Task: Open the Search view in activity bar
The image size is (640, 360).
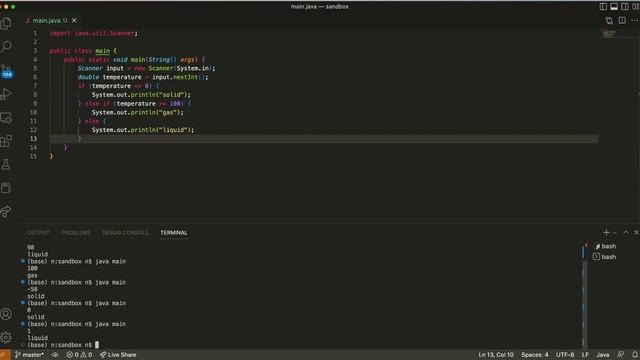Action: [6, 47]
